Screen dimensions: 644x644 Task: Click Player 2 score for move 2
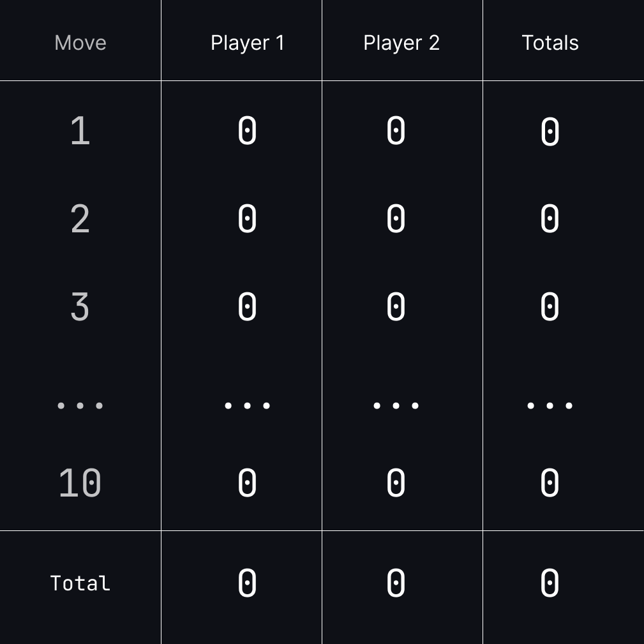(x=396, y=219)
